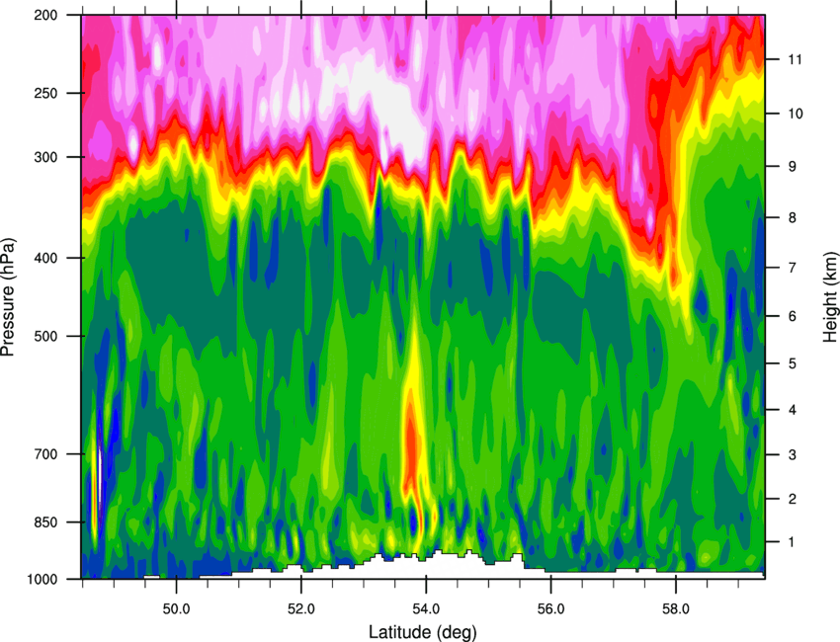840x642 pixels.
Task: Click the 56.0 latitude tick label
Action: tap(551, 609)
